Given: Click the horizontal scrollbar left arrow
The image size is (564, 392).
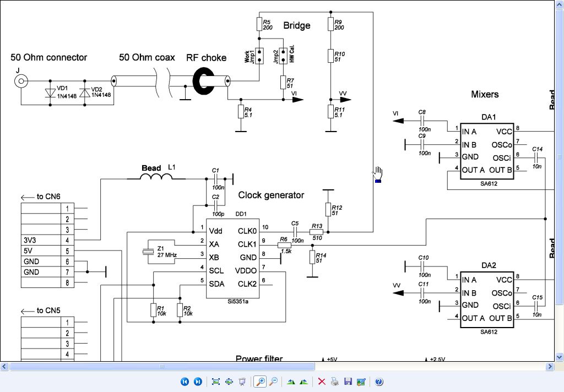Looking at the screenshot, I should tap(5, 367).
